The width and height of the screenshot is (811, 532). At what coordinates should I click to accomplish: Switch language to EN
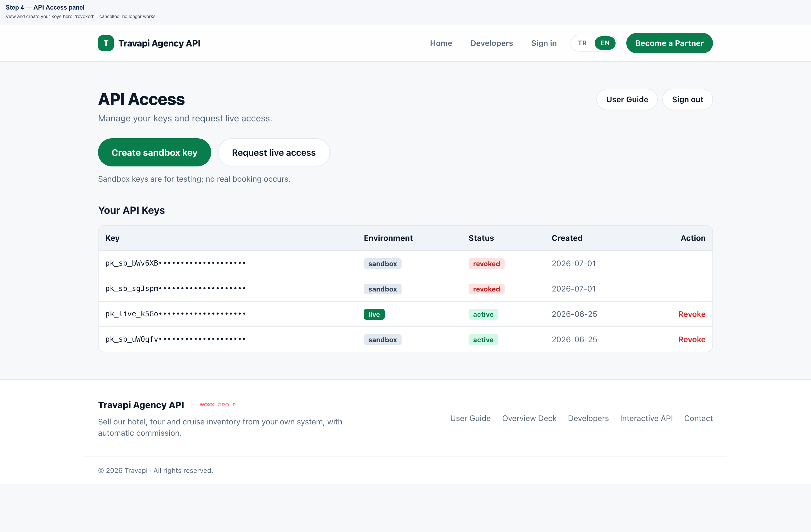point(605,43)
